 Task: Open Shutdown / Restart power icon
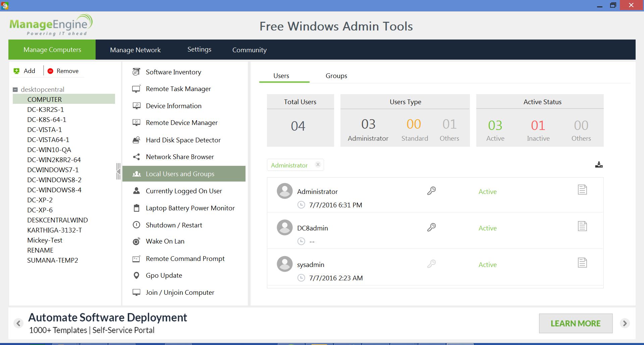click(x=136, y=225)
